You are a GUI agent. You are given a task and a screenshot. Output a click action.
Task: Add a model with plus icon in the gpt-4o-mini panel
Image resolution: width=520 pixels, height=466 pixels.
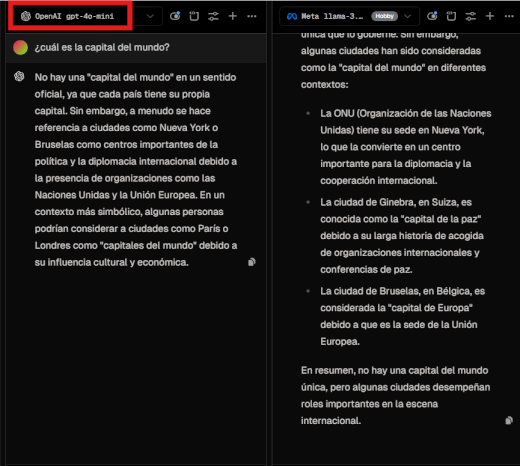(x=233, y=16)
